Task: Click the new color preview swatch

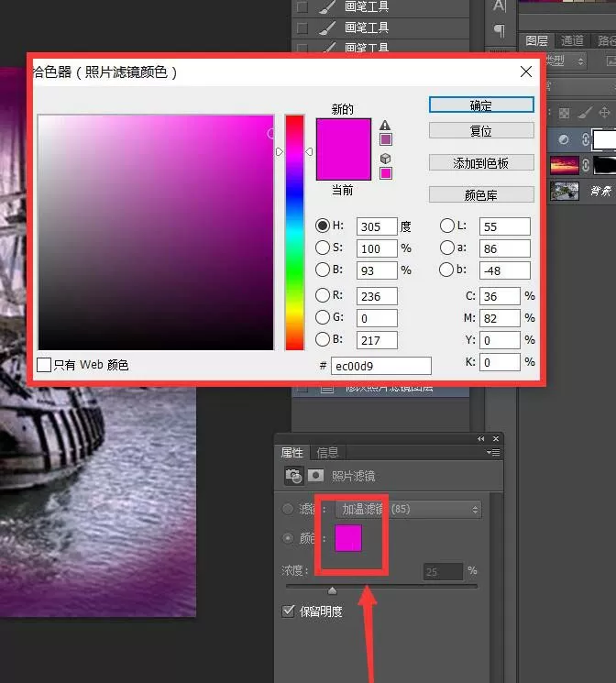Action: [x=344, y=134]
